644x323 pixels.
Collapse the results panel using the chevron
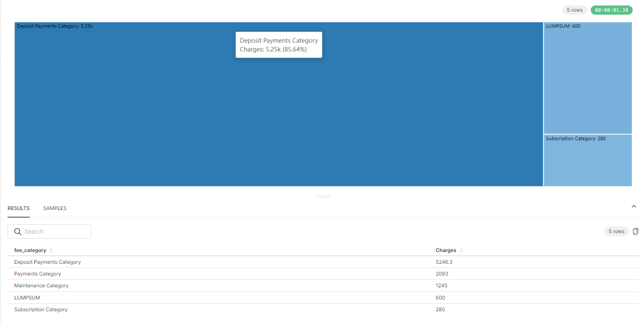[634, 206]
